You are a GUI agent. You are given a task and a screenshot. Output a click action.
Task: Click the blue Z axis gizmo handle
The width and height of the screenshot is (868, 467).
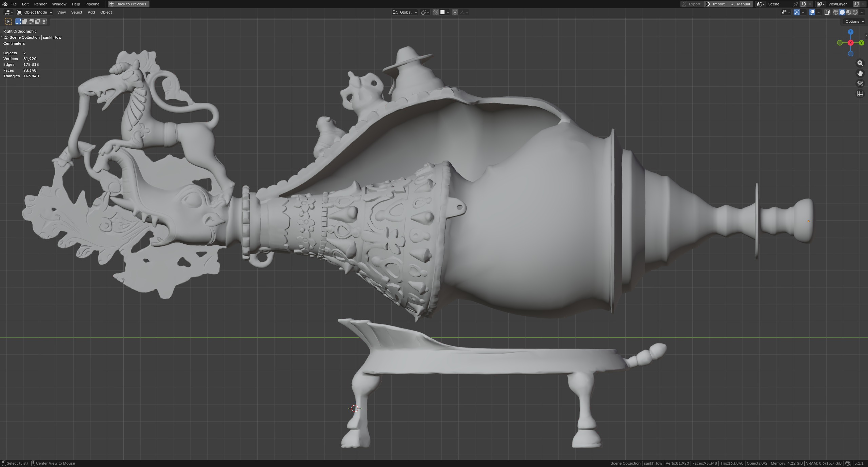pyautogui.click(x=850, y=32)
